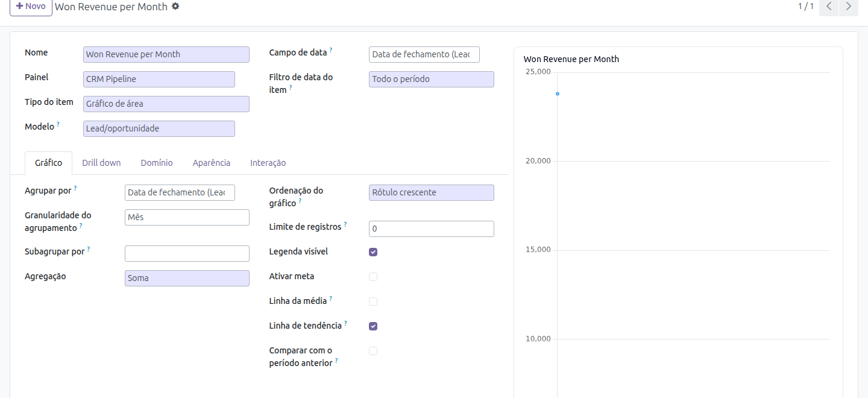
Task: Click the Nome input field
Action: pyautogui.click(x=166, y=54)
